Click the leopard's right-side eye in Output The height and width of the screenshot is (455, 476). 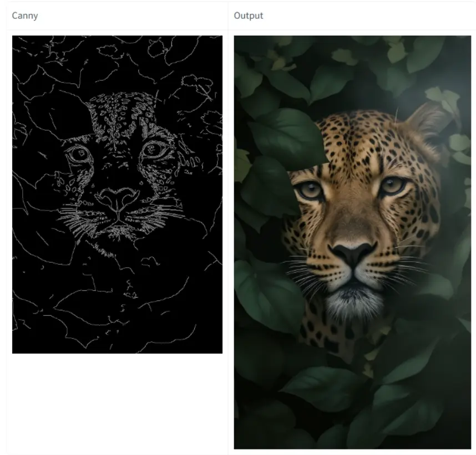point(393,185)
